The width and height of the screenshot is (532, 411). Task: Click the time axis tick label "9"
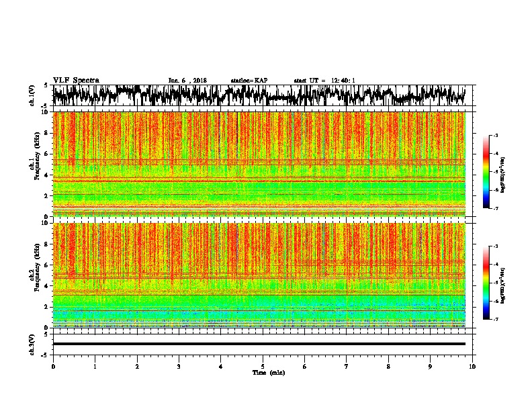tap(430, 367)
